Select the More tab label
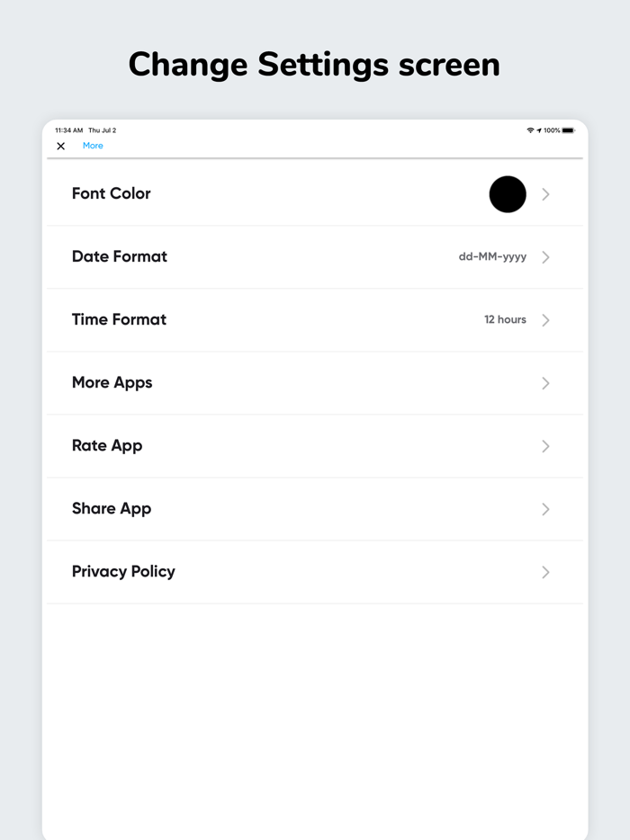Screen dimensions: 630x840 pos(93,146)
